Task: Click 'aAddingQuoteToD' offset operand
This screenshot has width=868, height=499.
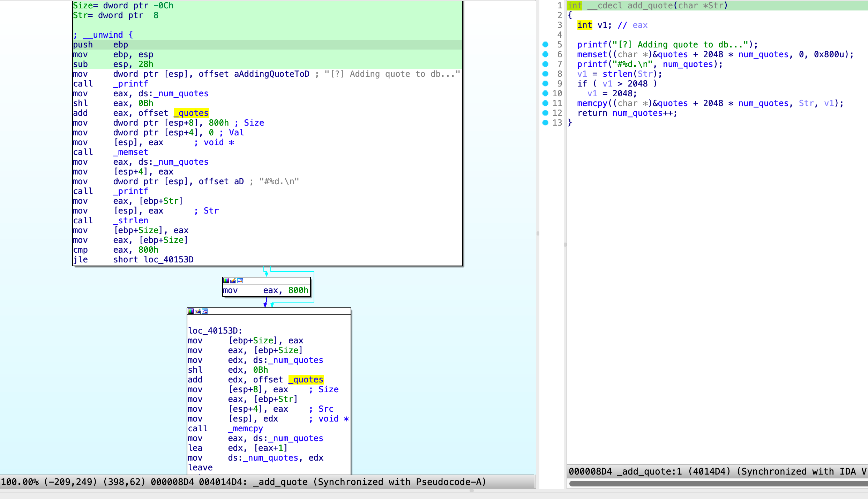Action: point(272,74)
